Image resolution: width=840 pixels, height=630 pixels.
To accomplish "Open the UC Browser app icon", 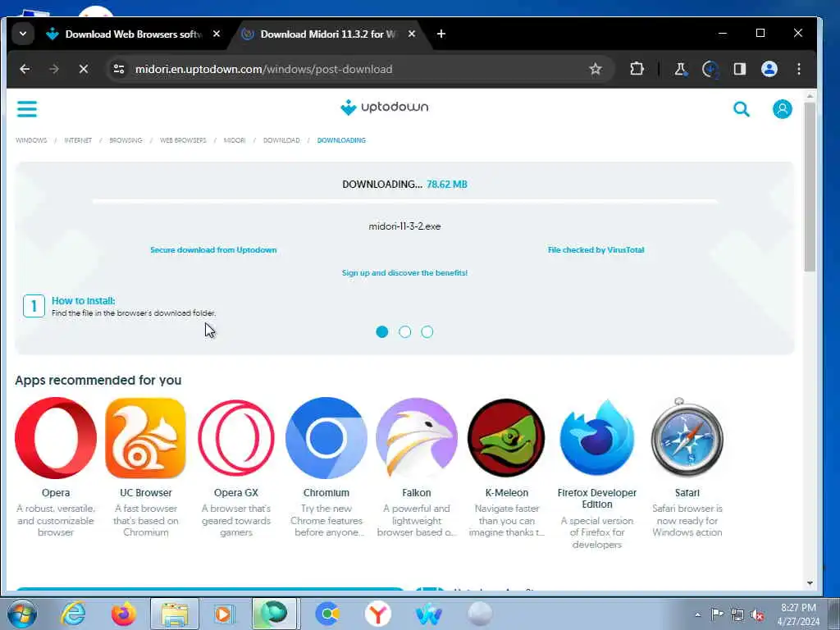I will tap(146, 438).
